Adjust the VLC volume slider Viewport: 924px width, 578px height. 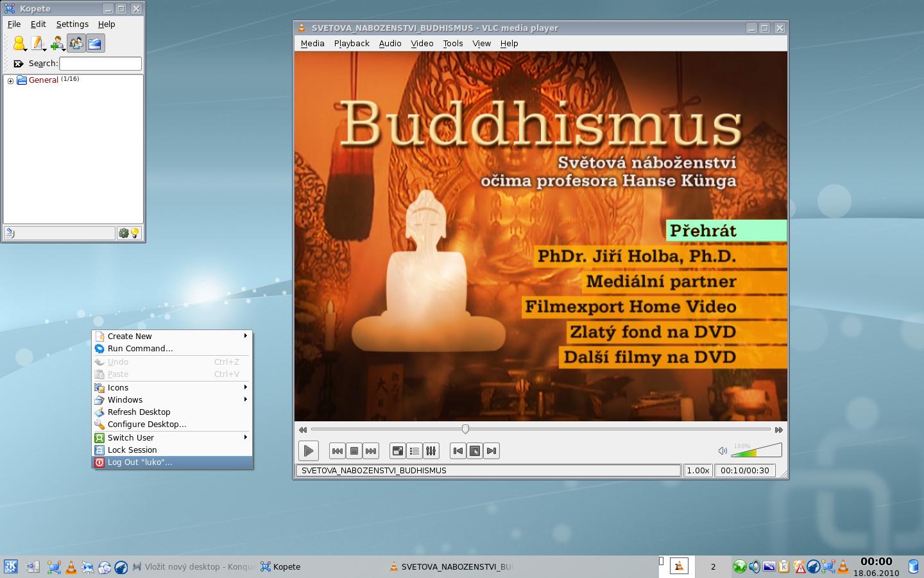coord(757,450)
